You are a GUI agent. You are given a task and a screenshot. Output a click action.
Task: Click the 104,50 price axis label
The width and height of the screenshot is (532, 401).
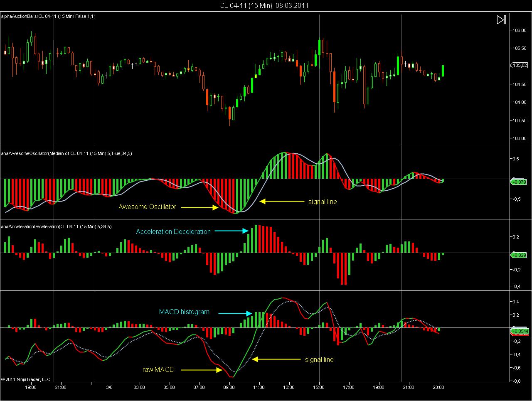(x=520, y=84)
